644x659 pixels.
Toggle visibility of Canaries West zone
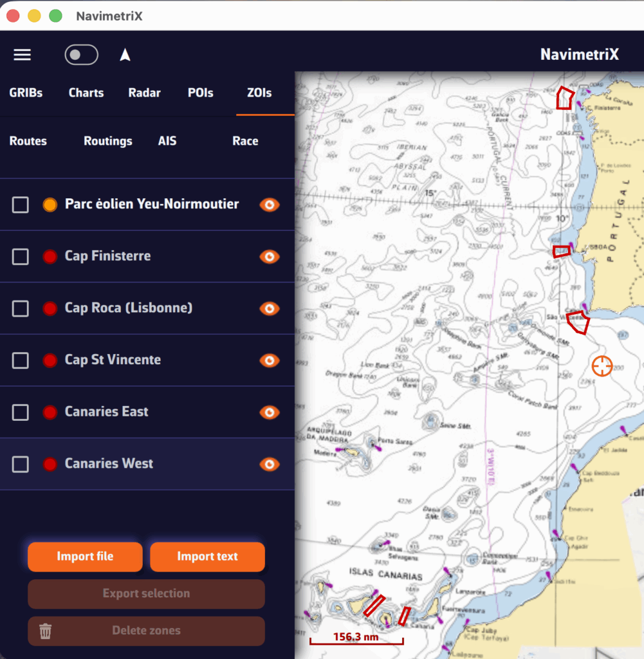point(270,464)
